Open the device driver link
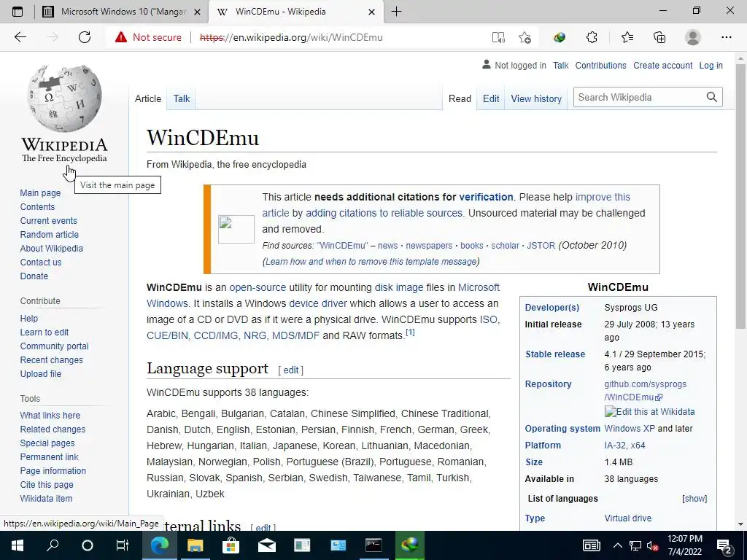This screenshot has height=560, width=747. (318, 303)
